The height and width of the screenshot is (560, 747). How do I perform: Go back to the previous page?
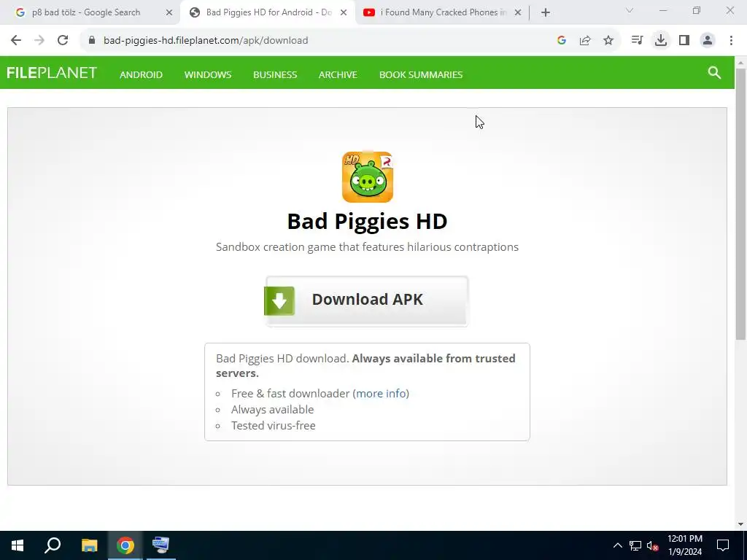click(x=16, y=41)
